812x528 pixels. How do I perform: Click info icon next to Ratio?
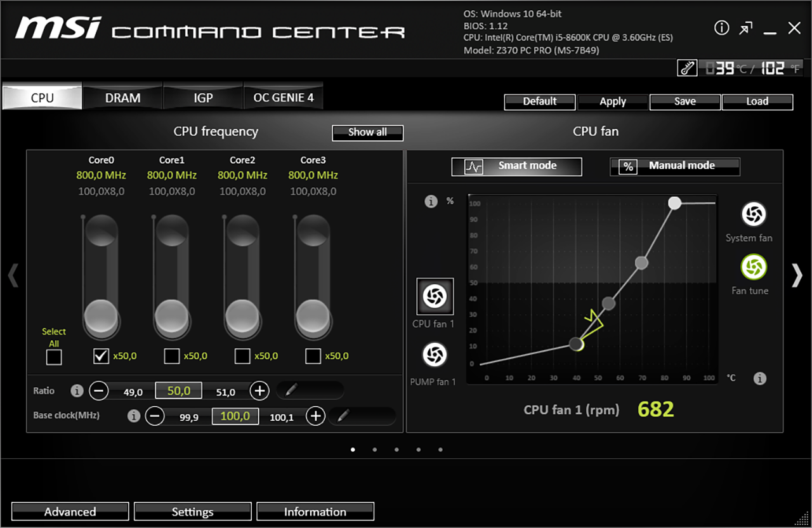click(77, 390)
